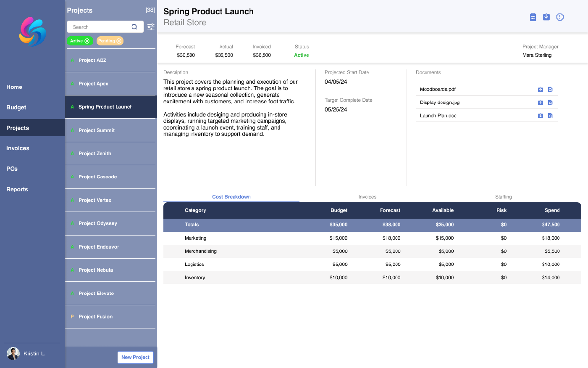Download the Launch Plan.doc file
The image size is (588, 368).
point(541,116)
